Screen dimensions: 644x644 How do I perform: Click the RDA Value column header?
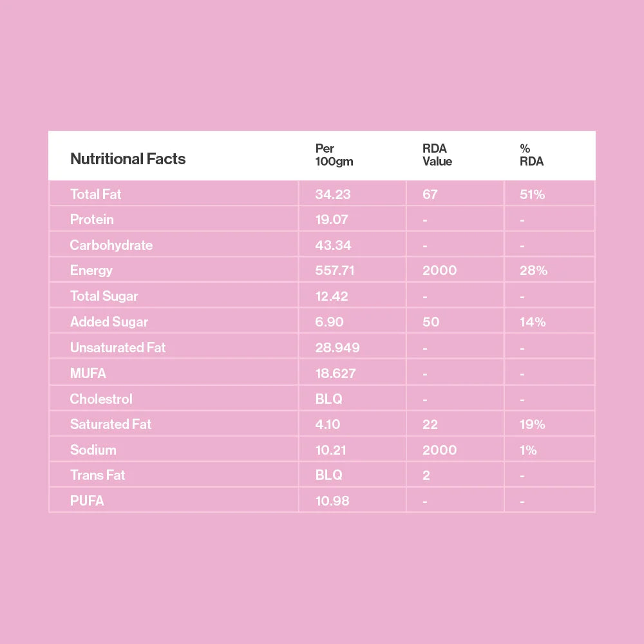coord(437,155)
